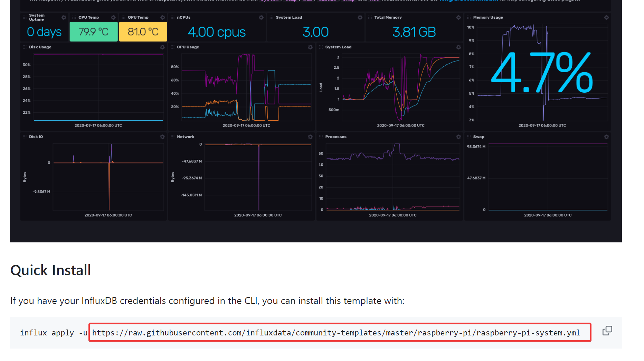This screenshot has height=361, width=644.
Task: Click the raspberry-pi-system.yml URL in the code block
Action: click(x=336, y=333)
